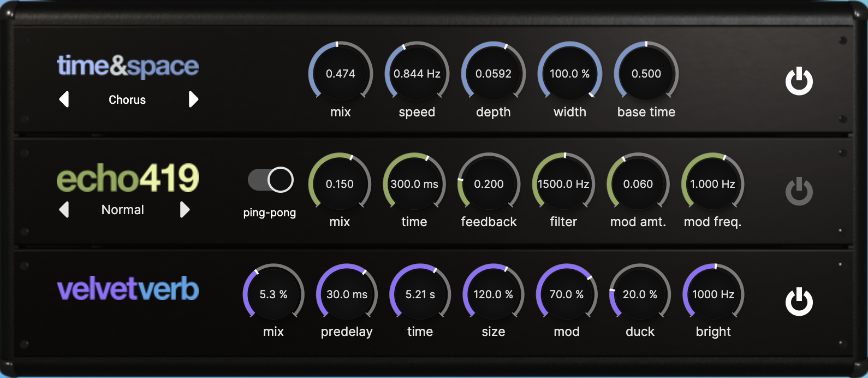
Task: Click the echo419 filter knob
Action: pyautogui.click(x=563, y=184)
